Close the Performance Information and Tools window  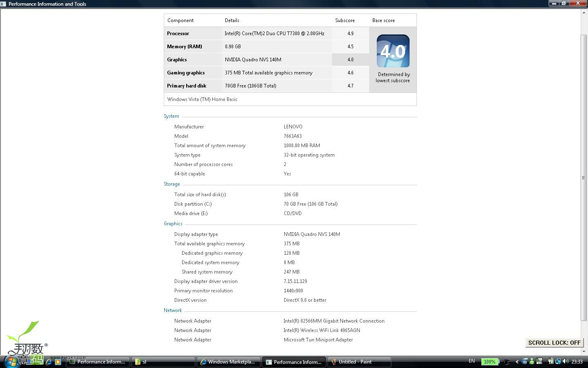(578, 3)
